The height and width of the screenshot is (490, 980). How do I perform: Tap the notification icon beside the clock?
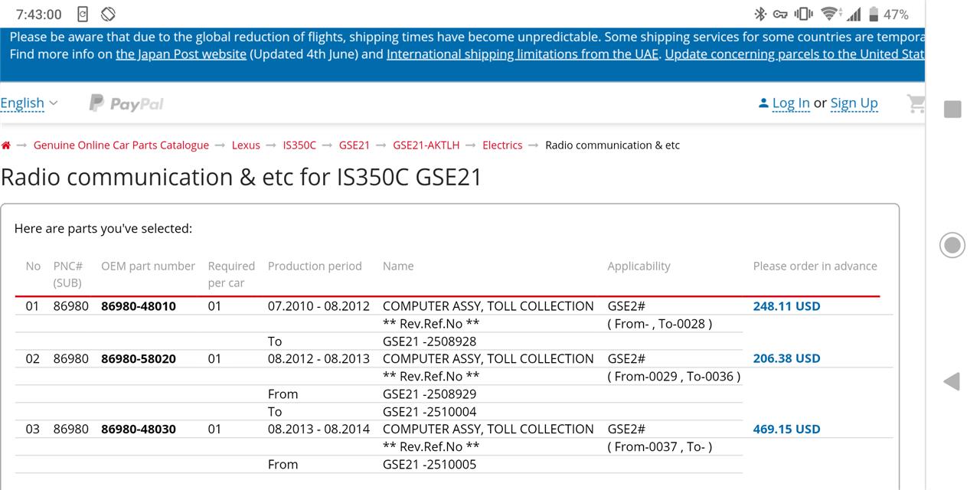(83, 14)
